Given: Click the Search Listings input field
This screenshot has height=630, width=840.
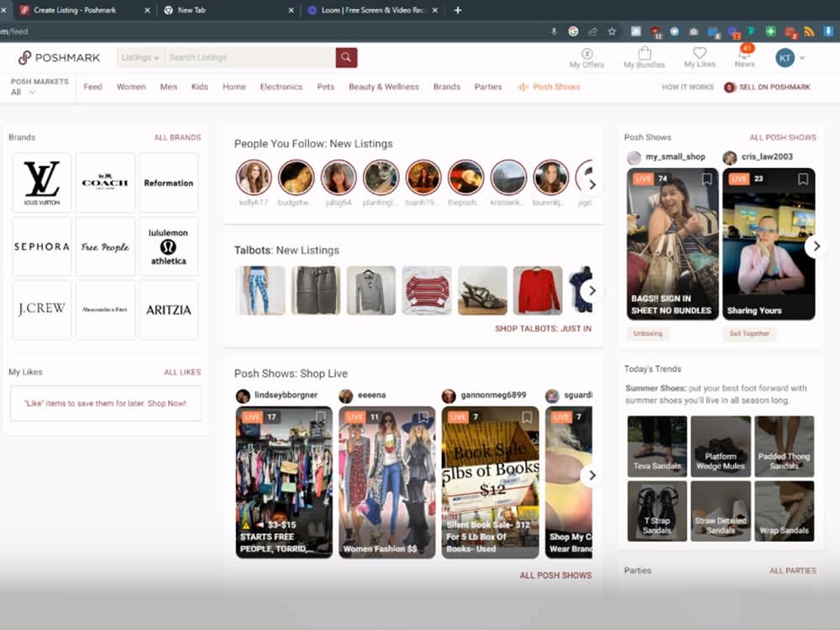Looking at the screenshot, I should pyautogui.click(x=249, y=57).
